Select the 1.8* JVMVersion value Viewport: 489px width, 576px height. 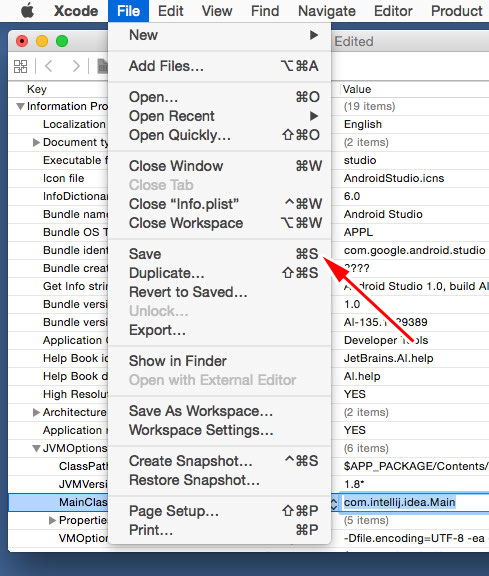(x=354, y=484)
